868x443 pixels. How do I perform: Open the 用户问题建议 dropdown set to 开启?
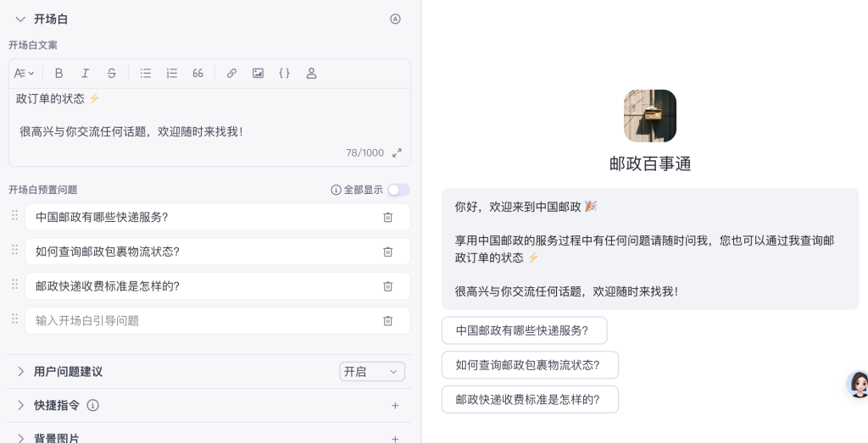coord(372,372)
